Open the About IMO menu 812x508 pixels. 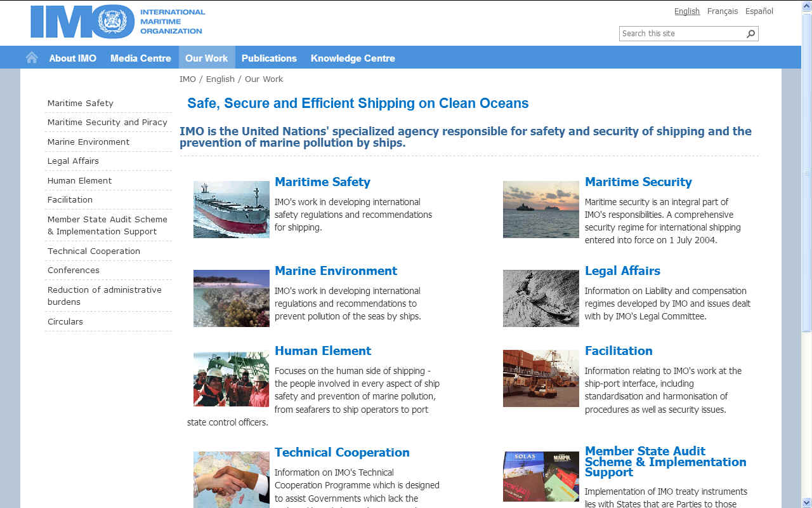point(73,58)
